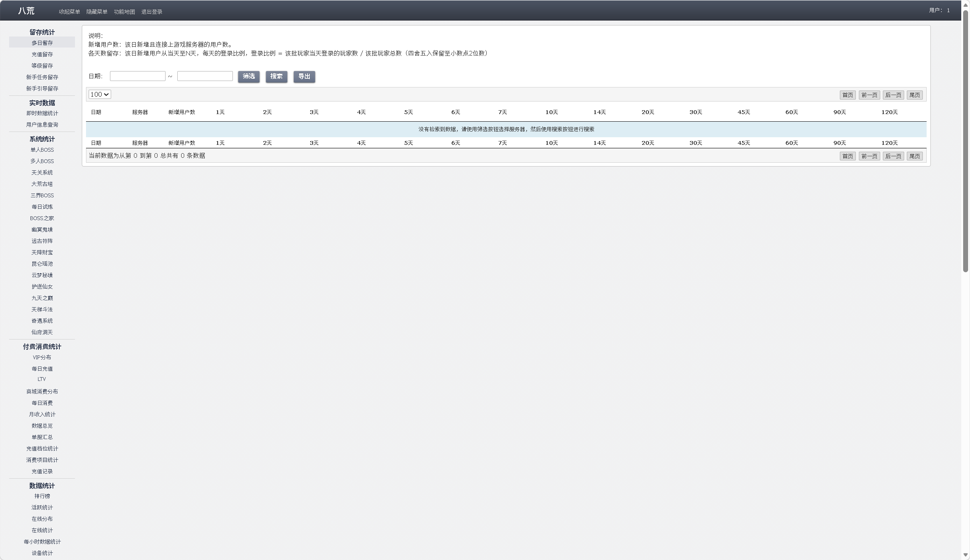The image size is (970, 560).
Task: Click the 筛选 filter button
Action: [248, 76]
